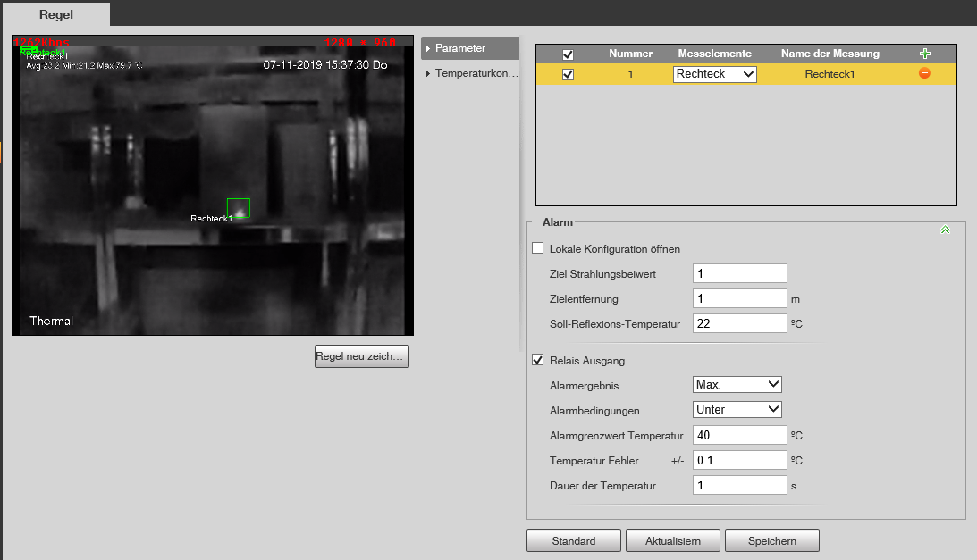This screenshot has height=560, width=977.
Task: Collapse the Alarm section with double-chevron icon
Action: click(x=945, y=230)
